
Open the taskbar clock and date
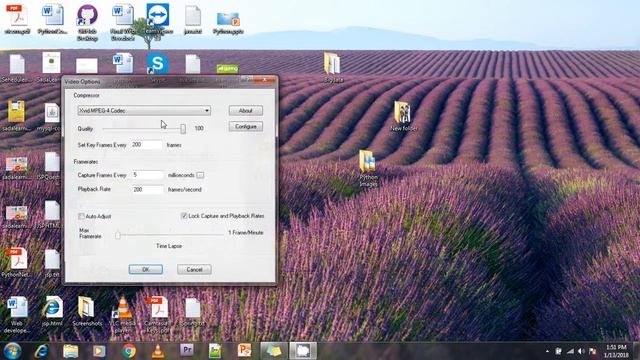[x=617, y=351]
